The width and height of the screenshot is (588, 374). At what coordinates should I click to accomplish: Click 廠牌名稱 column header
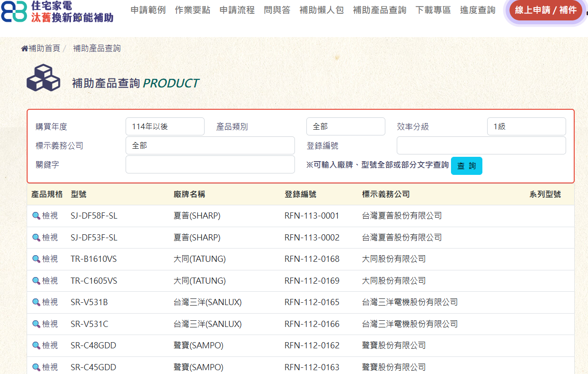click(189, 194)
